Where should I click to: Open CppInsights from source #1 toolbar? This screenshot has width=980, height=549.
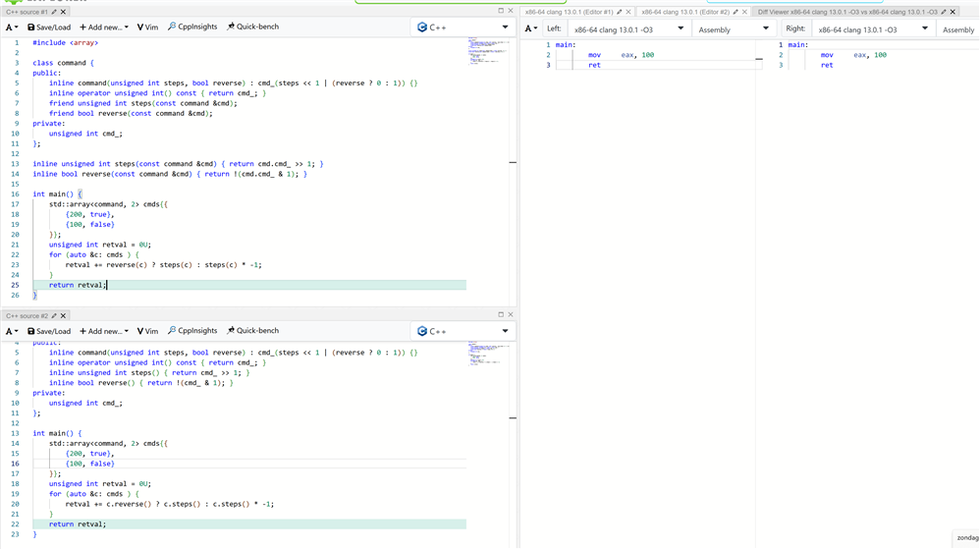click(192, 27)
